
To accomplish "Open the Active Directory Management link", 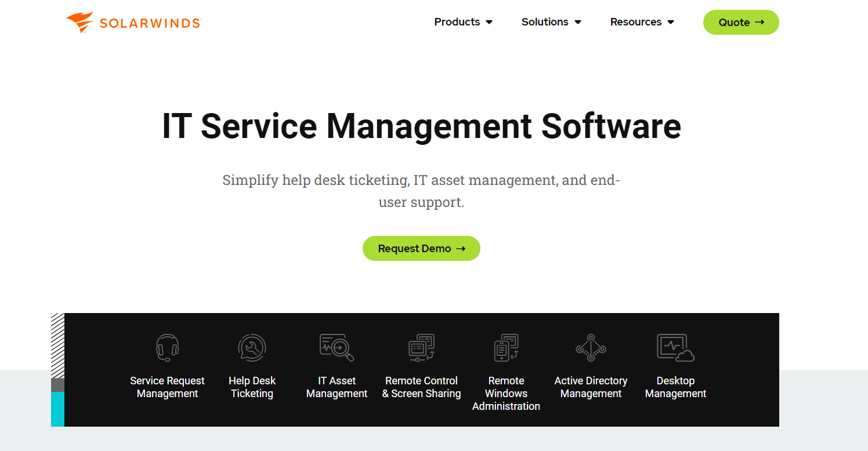I will pos(591,387).
